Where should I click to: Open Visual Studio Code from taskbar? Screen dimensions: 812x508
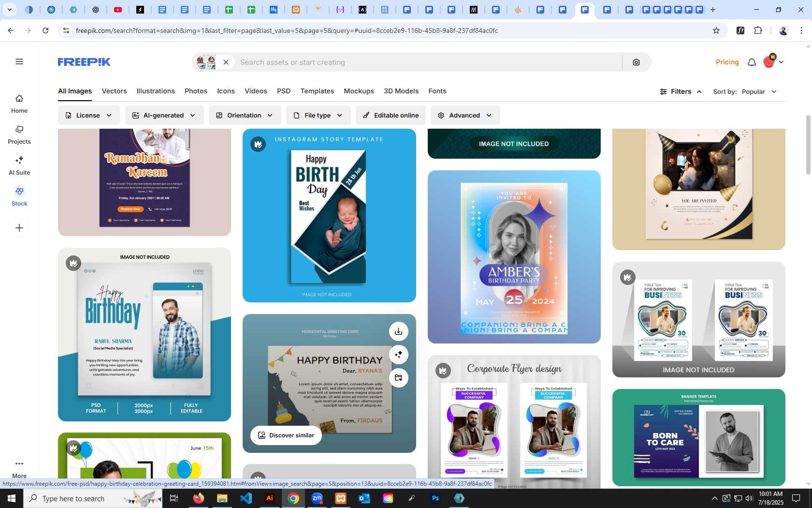tap(246, 498)
